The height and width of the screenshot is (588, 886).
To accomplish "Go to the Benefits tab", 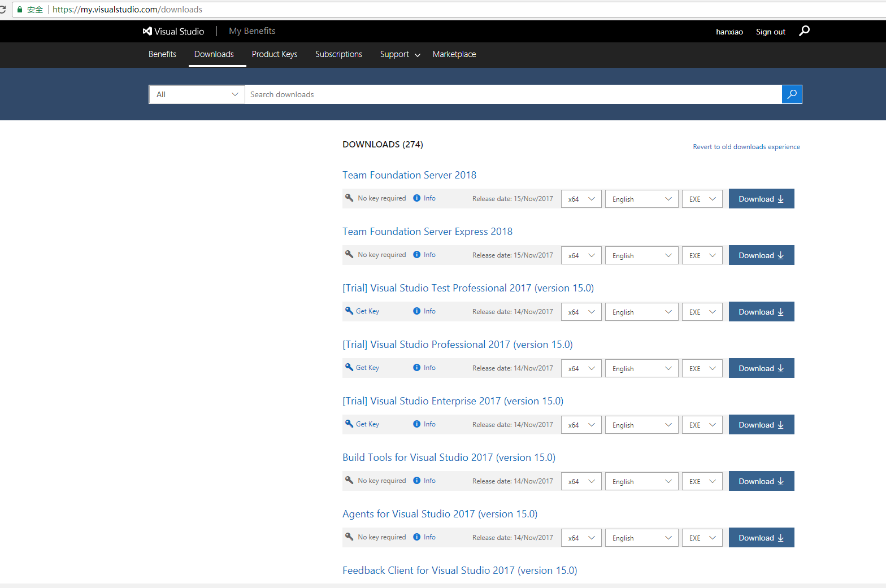I will click(x=162, y=54).
